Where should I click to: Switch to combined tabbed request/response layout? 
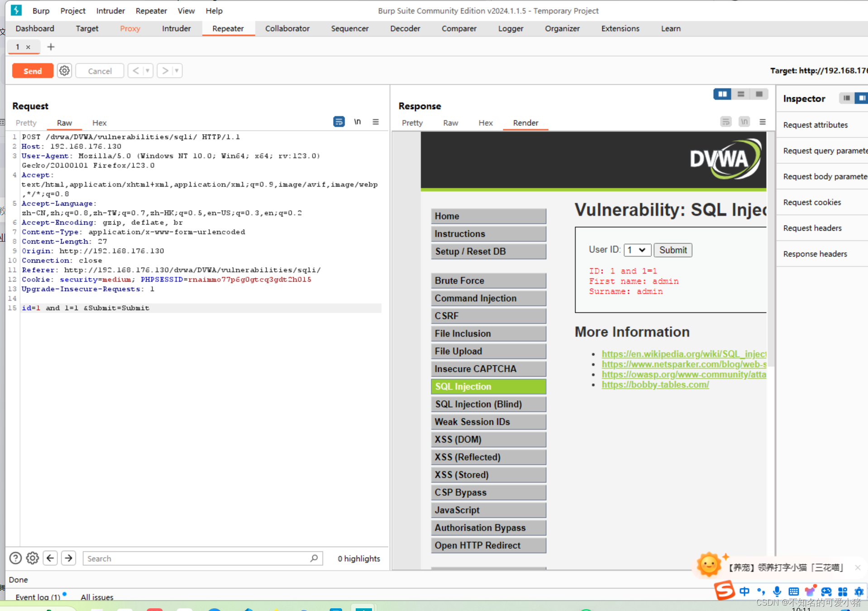[x=759, y=94]
